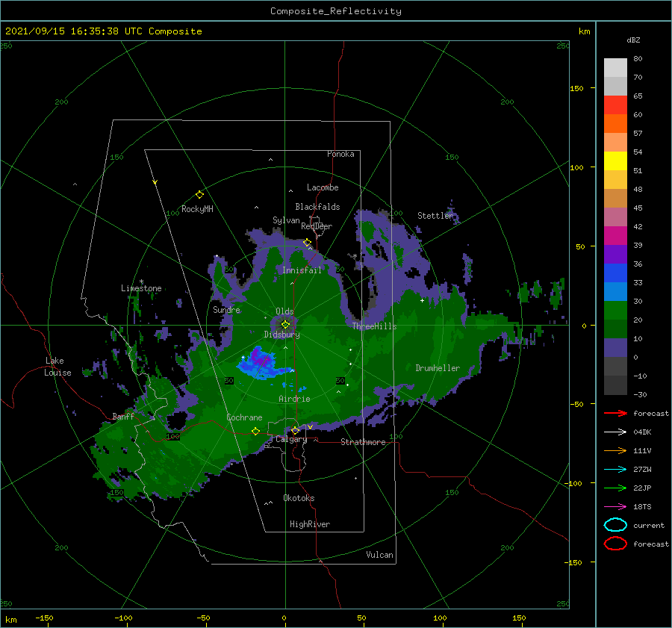Click the 'Didsbury' town label
The image size is (672, 628).
point(282,335)
